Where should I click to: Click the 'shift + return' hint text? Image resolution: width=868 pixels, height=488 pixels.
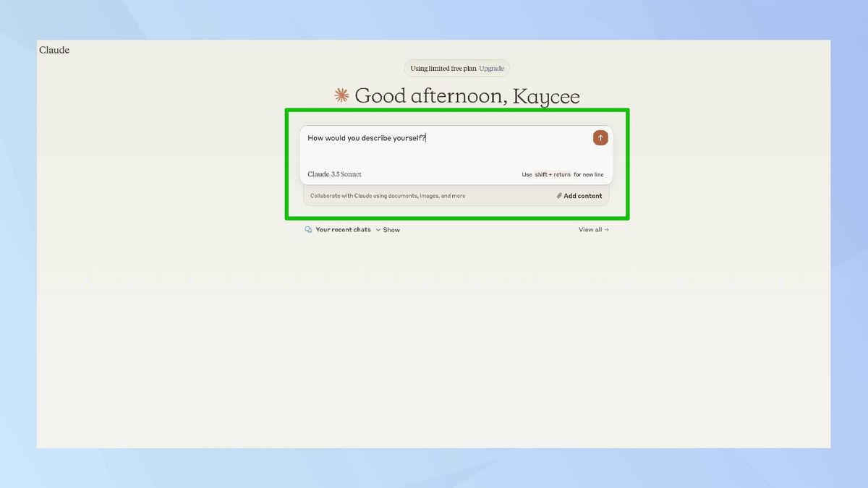coord(553,174)
